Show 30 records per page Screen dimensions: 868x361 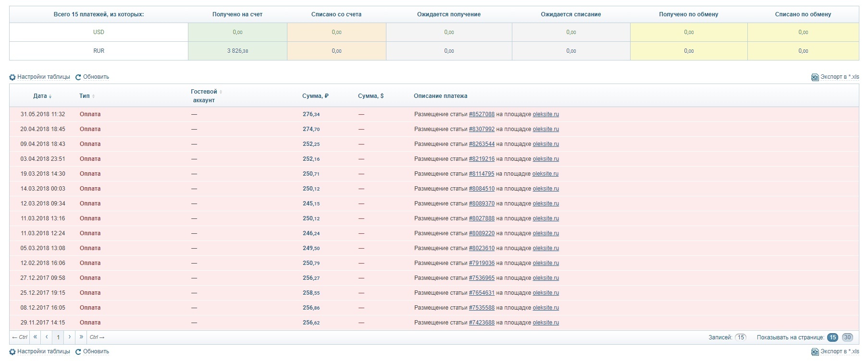click(x=847, y=337)
